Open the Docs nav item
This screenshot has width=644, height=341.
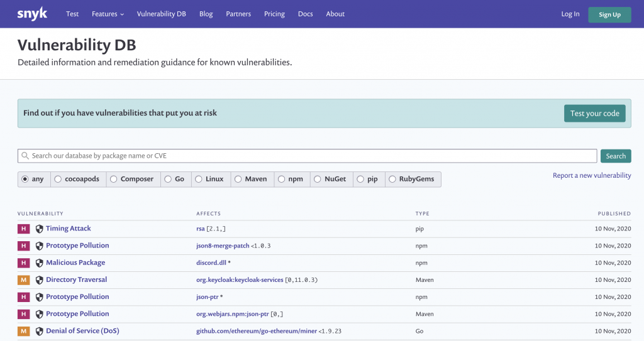pos(305,14)
